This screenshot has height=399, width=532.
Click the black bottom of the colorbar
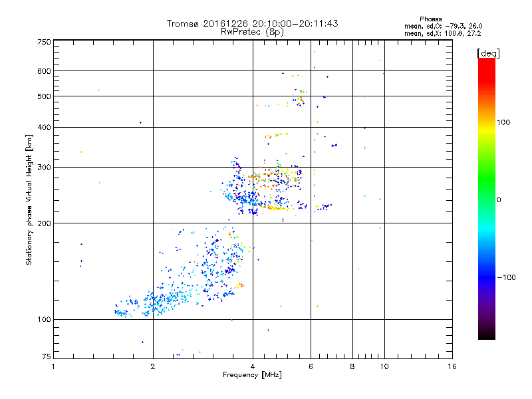[x=487, y=335]
